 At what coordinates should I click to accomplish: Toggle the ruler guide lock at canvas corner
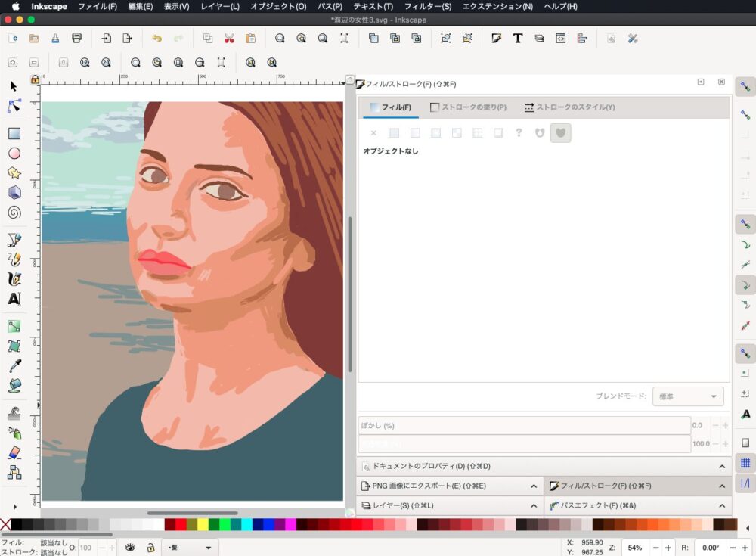point(35,79)
